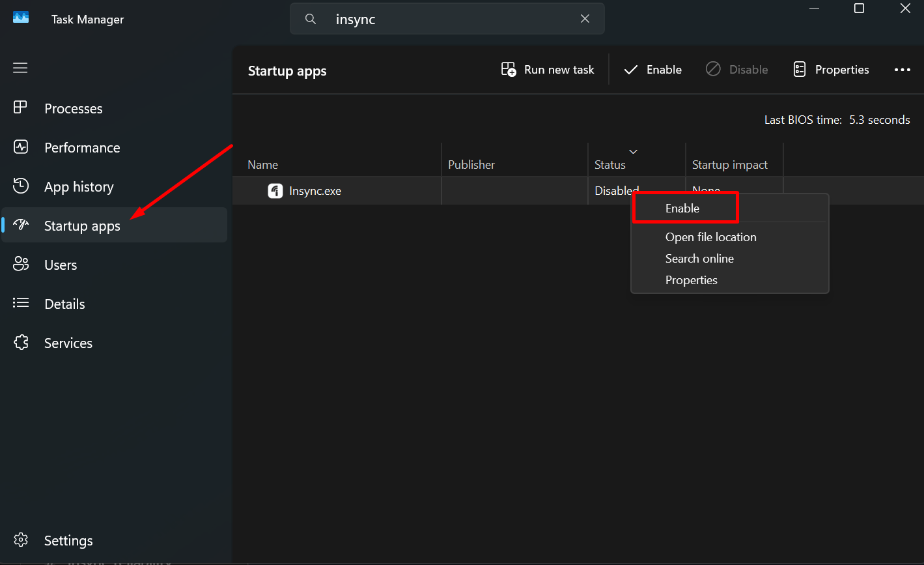Image resolution: width=924 pixels, height=565 pixels.
Task: Click the Processes sidebar icon
Action: 21,108
